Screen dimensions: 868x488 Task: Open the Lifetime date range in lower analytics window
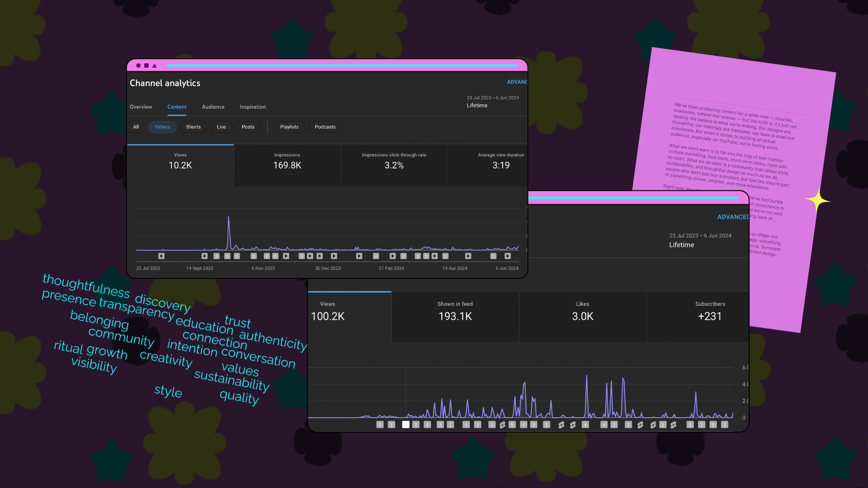[681, 245]
